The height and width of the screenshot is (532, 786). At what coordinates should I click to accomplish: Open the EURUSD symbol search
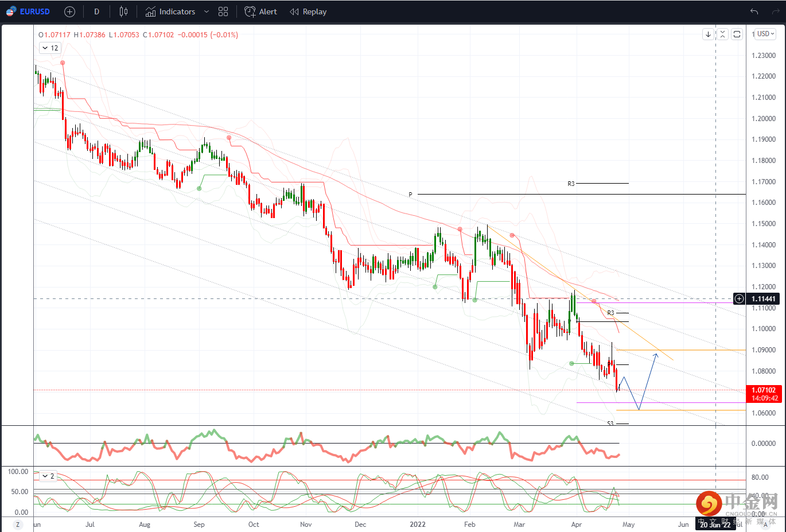click(28, 11)
